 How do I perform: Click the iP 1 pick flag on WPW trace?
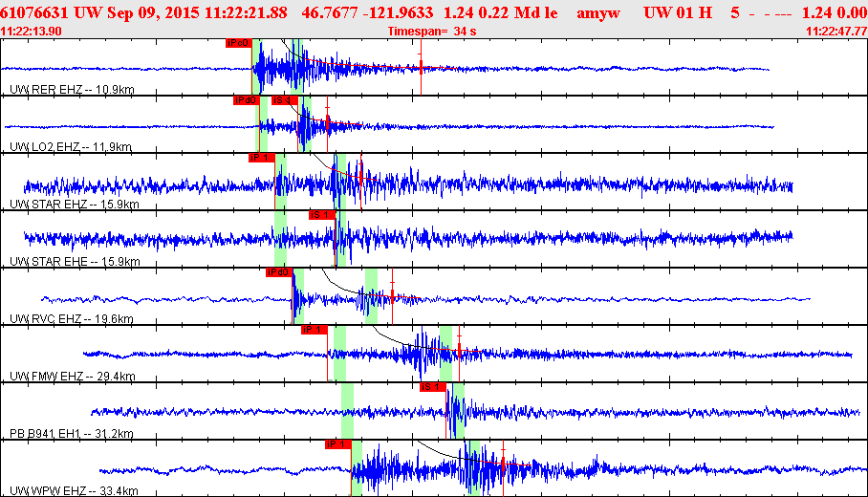tap(338, 444)
